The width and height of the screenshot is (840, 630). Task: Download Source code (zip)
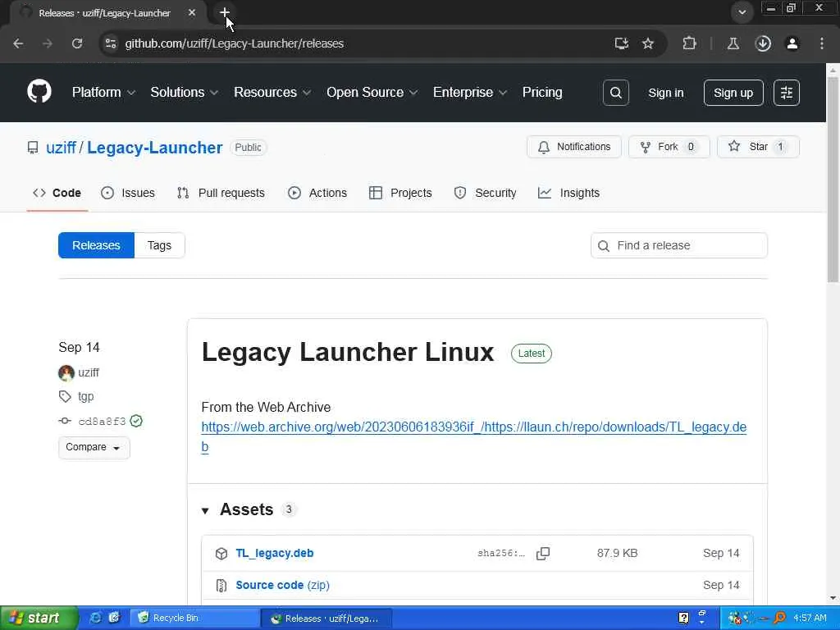coord(283,586)
